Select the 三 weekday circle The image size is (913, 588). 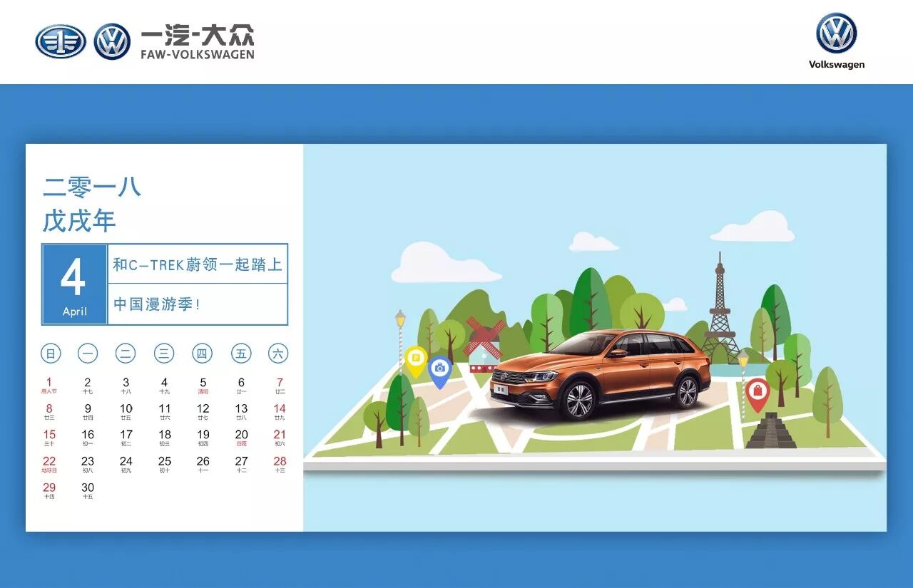click(164, 353)
